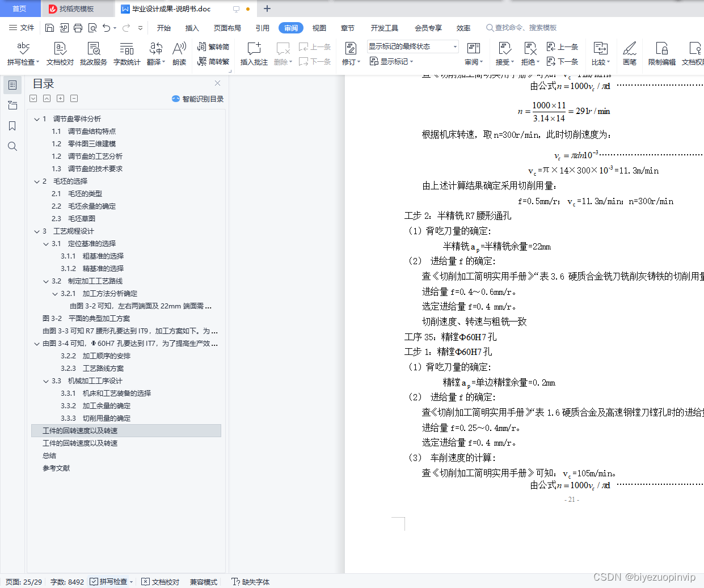Viewport: 704px width, 588px height.
Task: Switch to the 引用 ribbon tab
Action: coord(263,28)
